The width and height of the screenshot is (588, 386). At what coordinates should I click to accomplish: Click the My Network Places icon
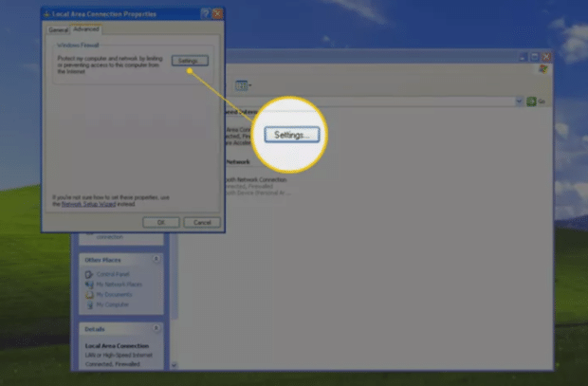click(89, 285)
